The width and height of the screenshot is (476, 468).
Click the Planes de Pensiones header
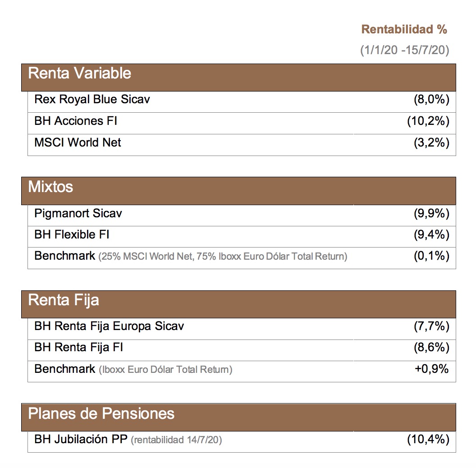[x=101, y=413]
